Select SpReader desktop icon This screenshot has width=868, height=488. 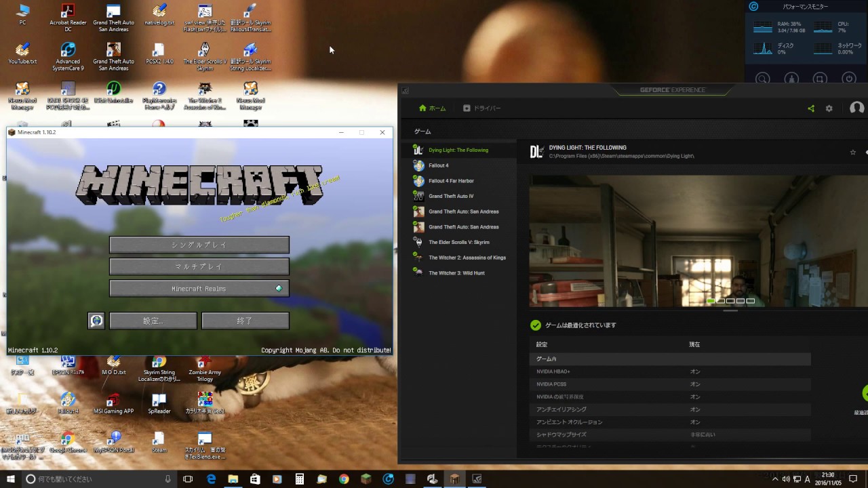(159, 403)
